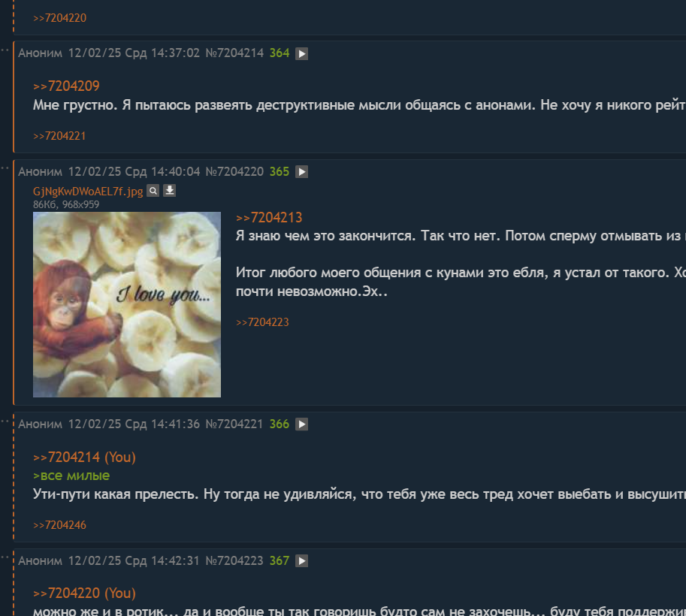The height and width of the screenshot is (616, 686).
Task: Open the >>7204246 backlink under post 366
Action: 59,525
